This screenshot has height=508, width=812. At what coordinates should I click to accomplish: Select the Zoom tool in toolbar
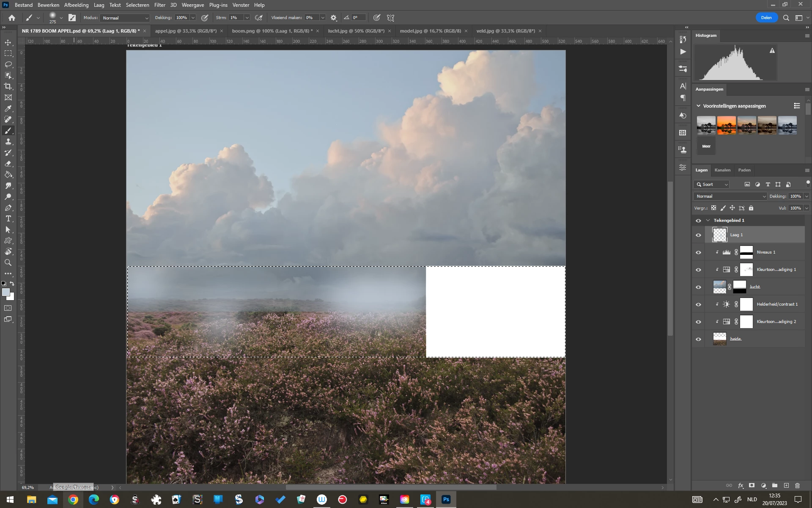(8, 263)
